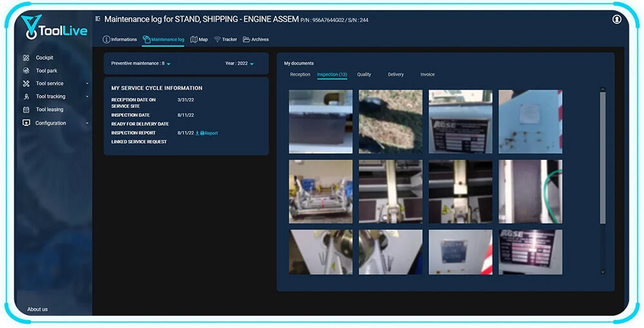Download the inspection report via arrow icon
Screen dimensions: 644x328
point(197,133)
